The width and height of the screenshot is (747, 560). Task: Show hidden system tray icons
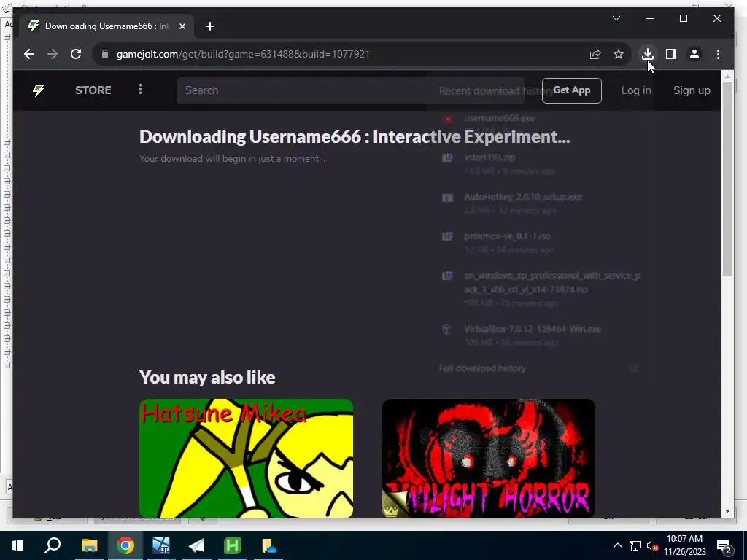click(617, 545)
